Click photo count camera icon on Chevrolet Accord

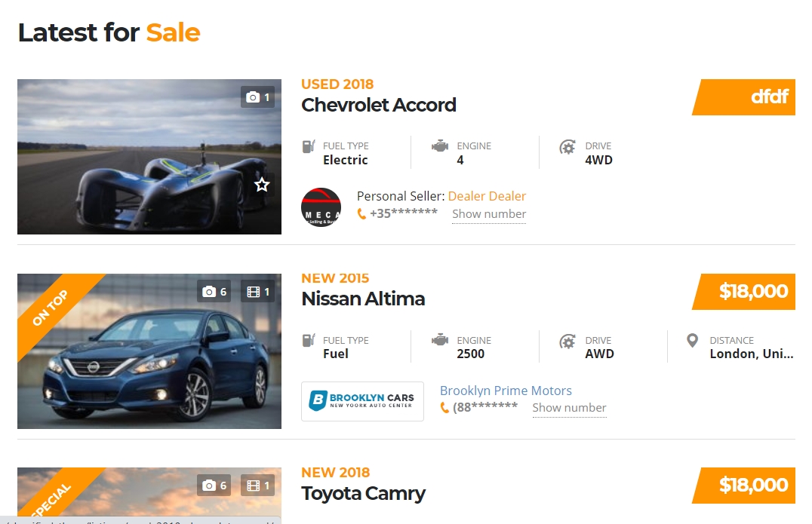[x=253, y=97]
